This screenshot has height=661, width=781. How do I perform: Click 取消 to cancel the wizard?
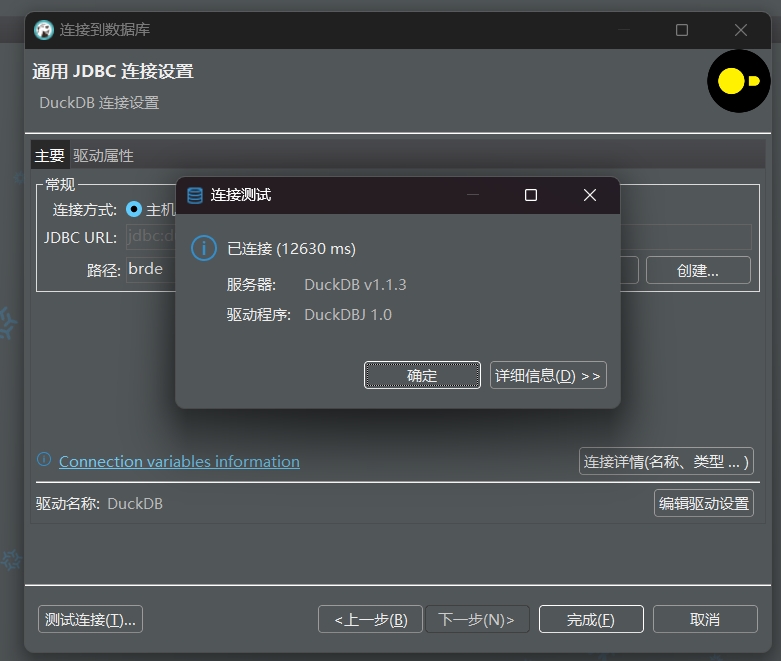click(x=705, y=620)
